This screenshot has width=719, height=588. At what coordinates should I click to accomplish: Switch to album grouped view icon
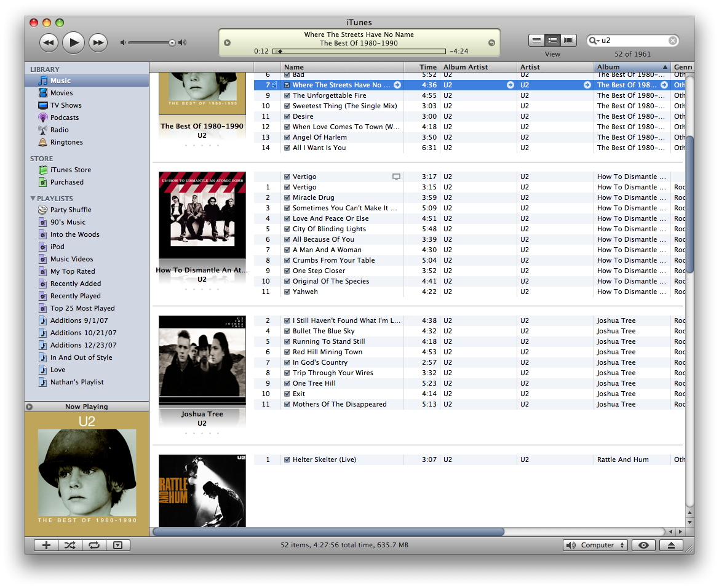[x=552, y=41]
